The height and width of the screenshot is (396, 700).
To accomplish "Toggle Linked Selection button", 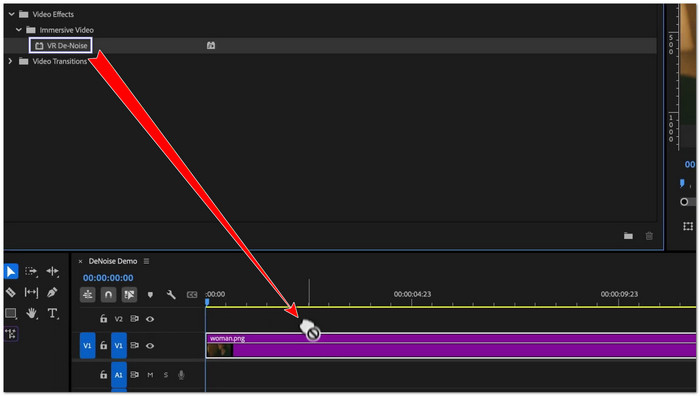I will point(129,295).
